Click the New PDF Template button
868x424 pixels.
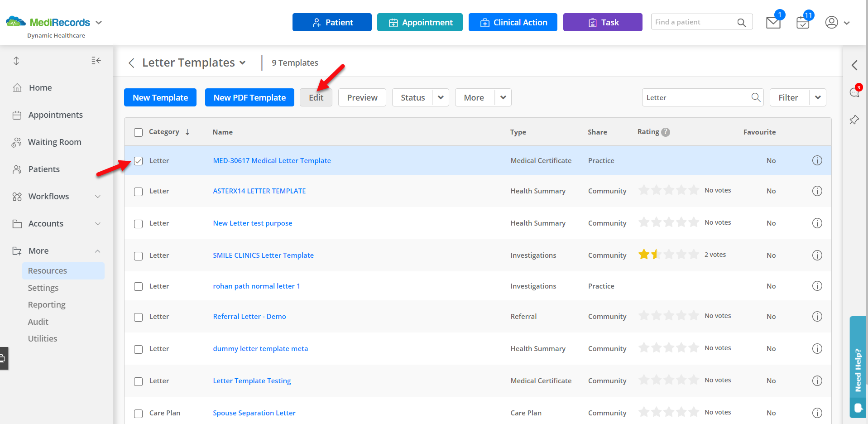tap(249, 97)
